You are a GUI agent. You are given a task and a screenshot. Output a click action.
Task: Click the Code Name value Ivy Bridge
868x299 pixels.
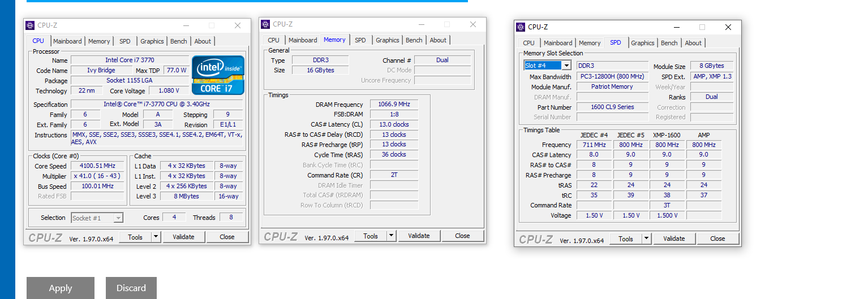(101, 70)
